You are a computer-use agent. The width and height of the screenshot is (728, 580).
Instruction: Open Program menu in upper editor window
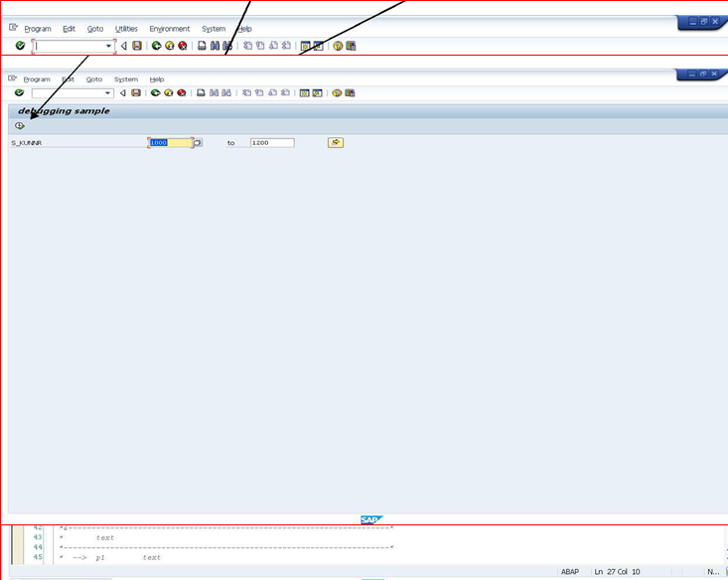38,29
